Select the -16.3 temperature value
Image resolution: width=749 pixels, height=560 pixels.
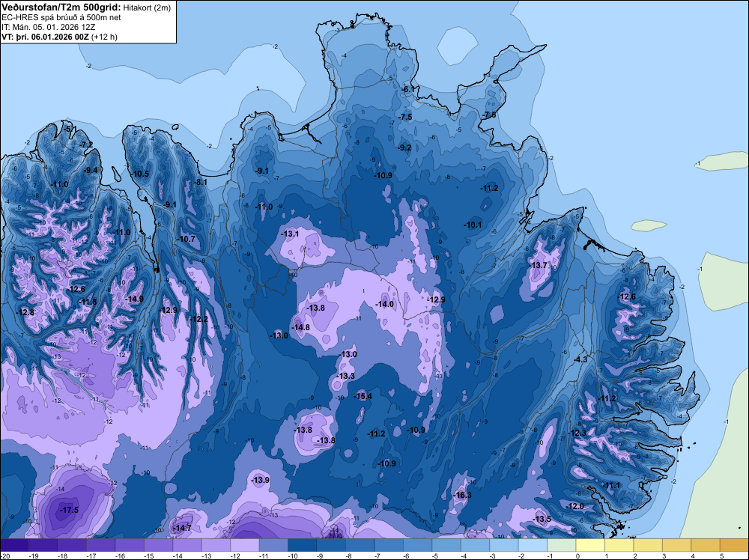click(x=462, y=495)
